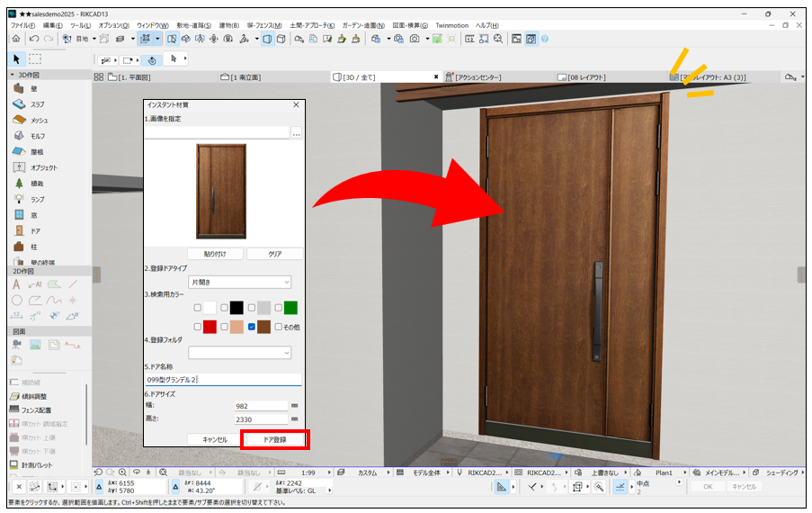Screen dimensions: 812x513
Task: Collapse the 3D作図 panel section
Action: click(x=10, y=74)
